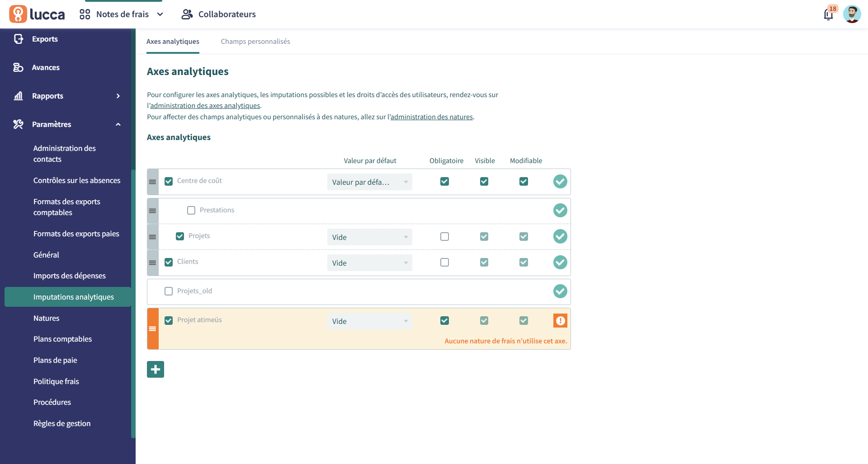
Task: Click the Exports sidebar icon
Action: click(x=19, y=39)
